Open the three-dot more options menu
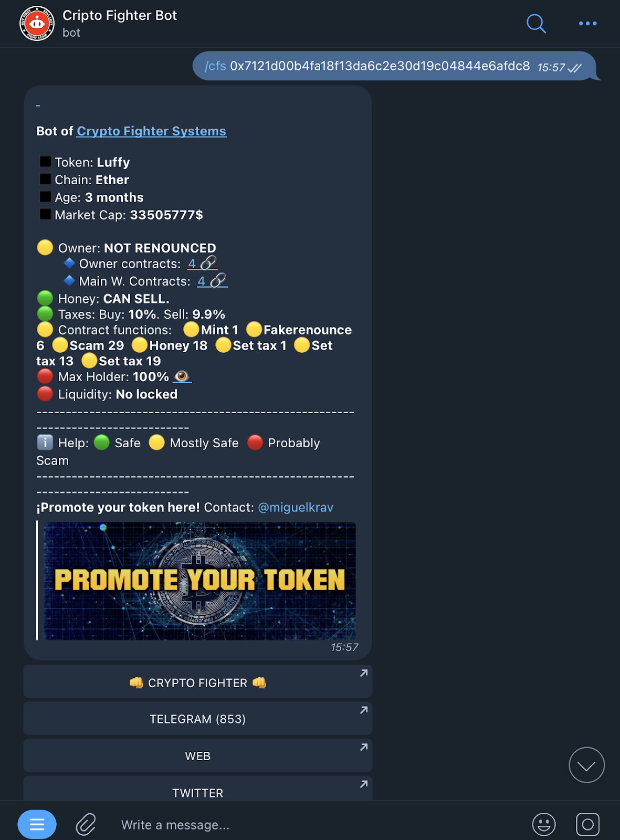The image size is (620, 840). point(587,24)
